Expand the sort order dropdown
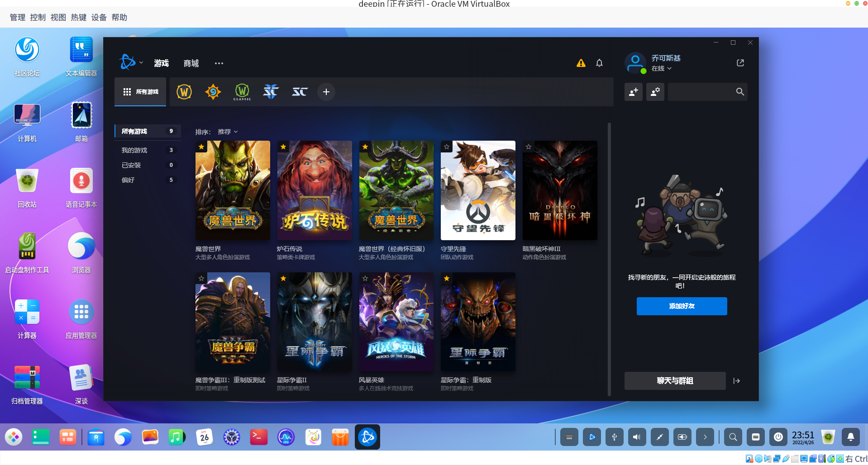868x465 pixels. pos(228,132)
